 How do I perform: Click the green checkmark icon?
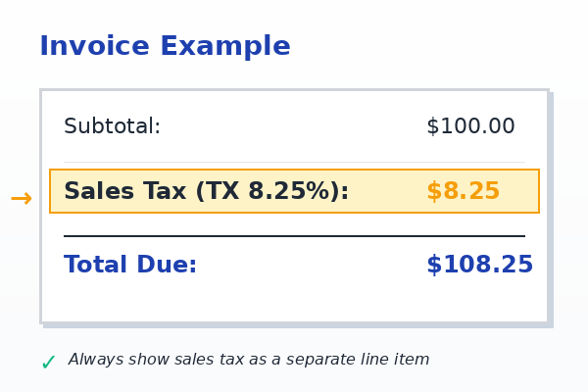point(48,363)
